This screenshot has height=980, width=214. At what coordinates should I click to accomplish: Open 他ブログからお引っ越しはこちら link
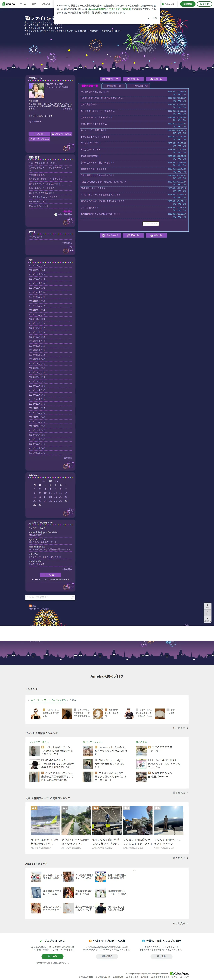point(52,963)
